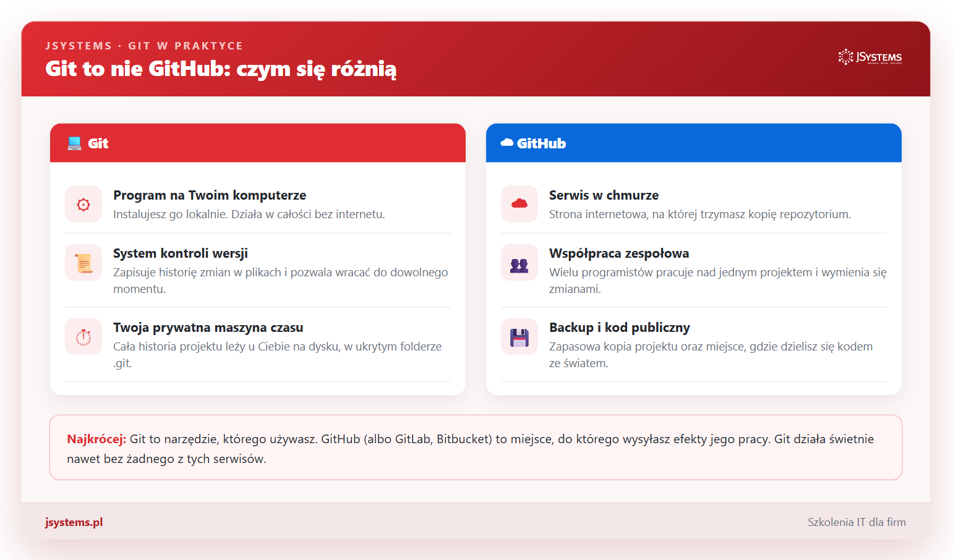Click the 'Git' card header title

tap(98, 143)
